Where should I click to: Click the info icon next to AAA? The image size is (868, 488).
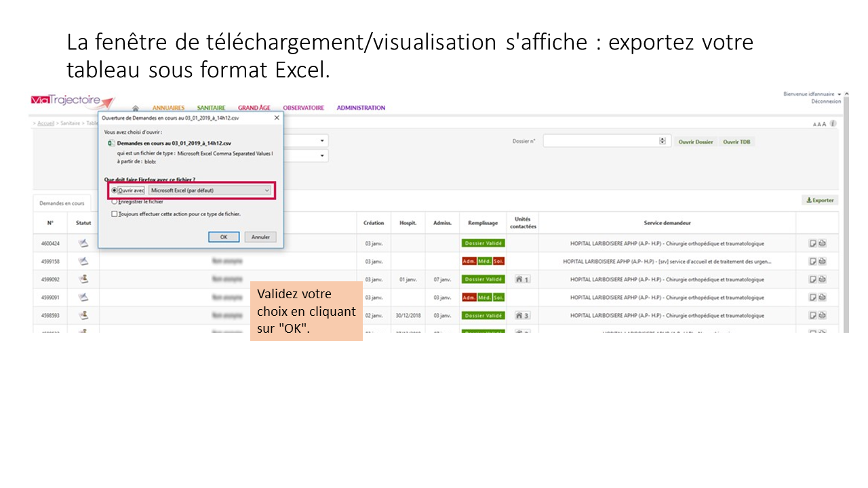pos(833,123)
